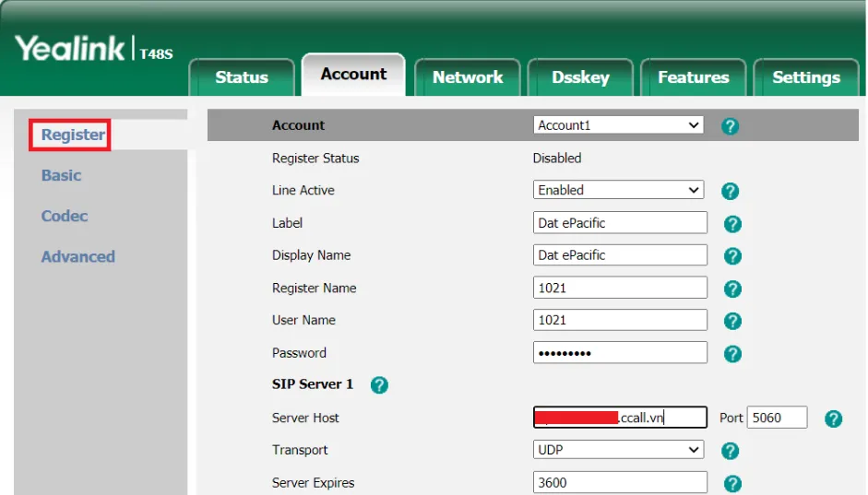Click the Yealink logo
868x495 pixels.
[70, 48]
